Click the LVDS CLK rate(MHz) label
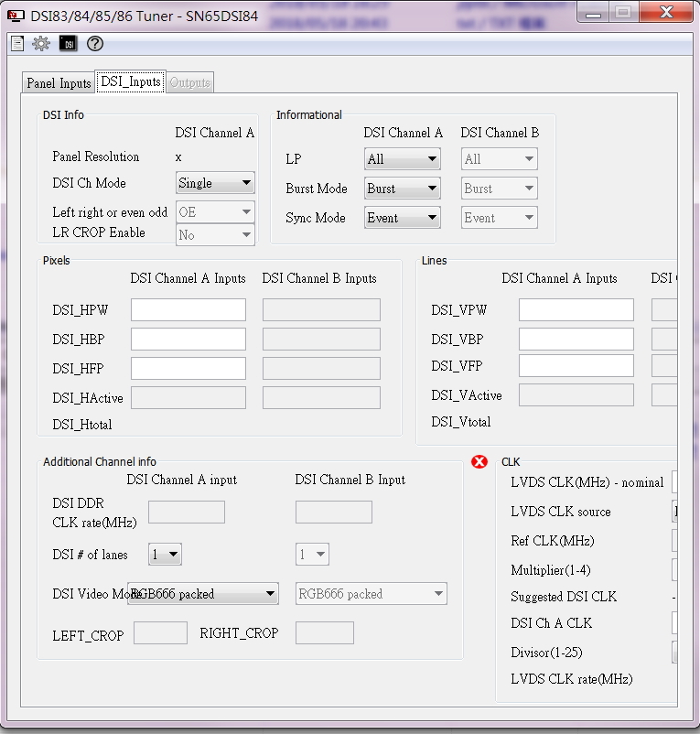700x734 pixels. [x=572, y=679]
